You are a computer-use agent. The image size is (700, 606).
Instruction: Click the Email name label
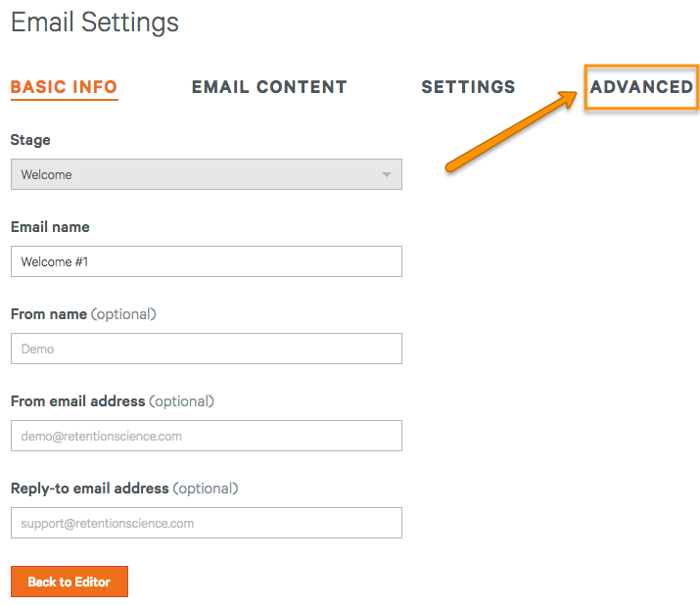click(50, 227)
